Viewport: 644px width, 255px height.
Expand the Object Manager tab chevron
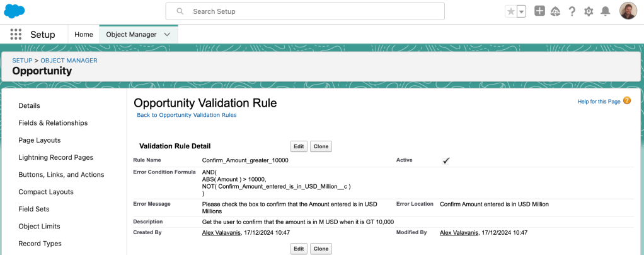click(x=167, y=35)
